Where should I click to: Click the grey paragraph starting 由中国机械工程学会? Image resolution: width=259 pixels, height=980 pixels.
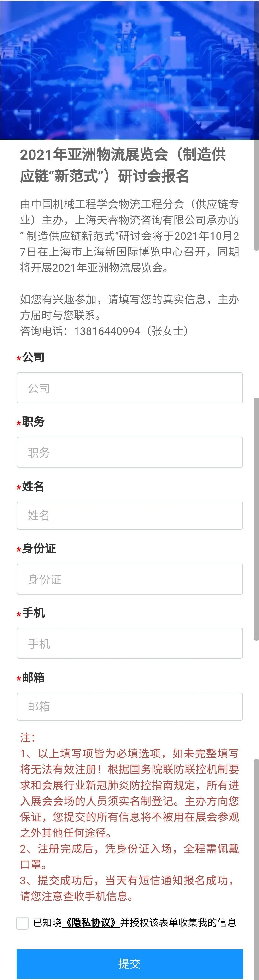[129, 236]
